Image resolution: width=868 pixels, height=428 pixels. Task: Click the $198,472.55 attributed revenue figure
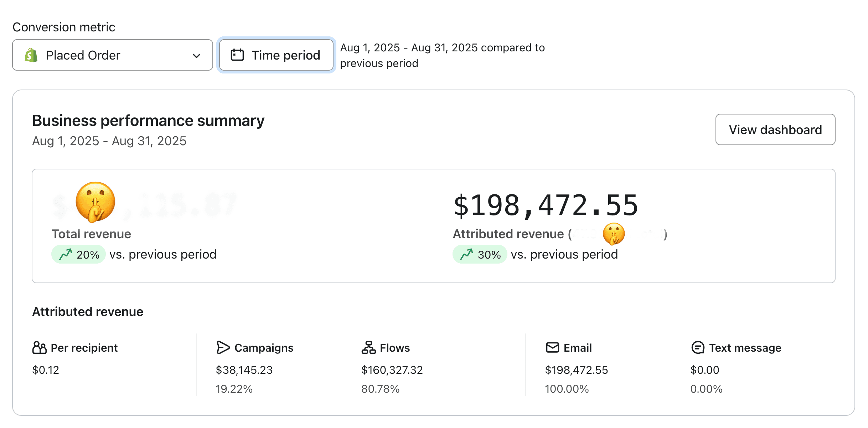(545, 206)
